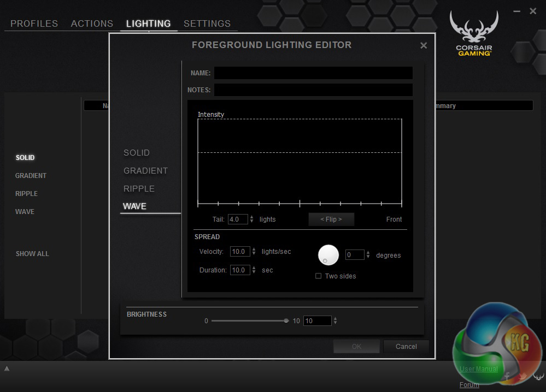Expand the bottom-left triangle arrow
The image size is (546, 392).
tap(7, 369)
